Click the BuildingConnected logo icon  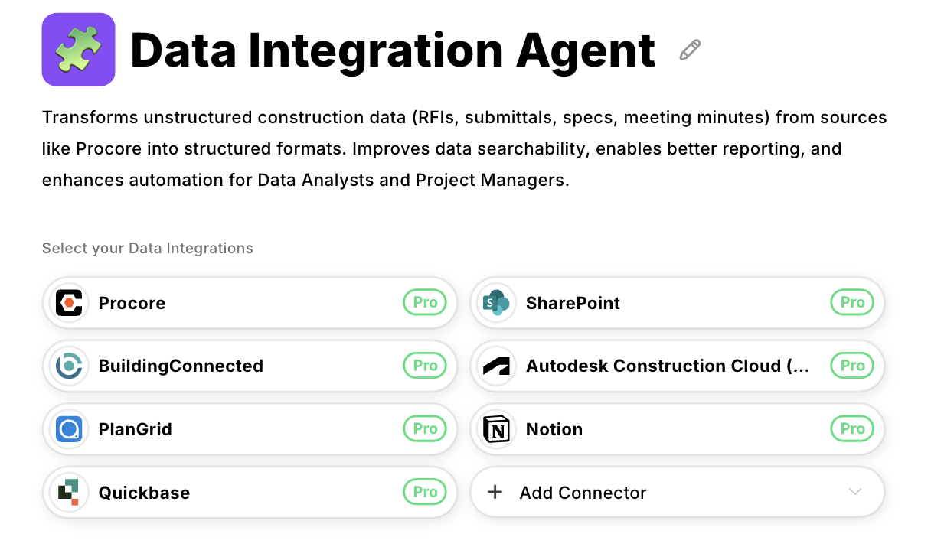click(x=69, y=366)
